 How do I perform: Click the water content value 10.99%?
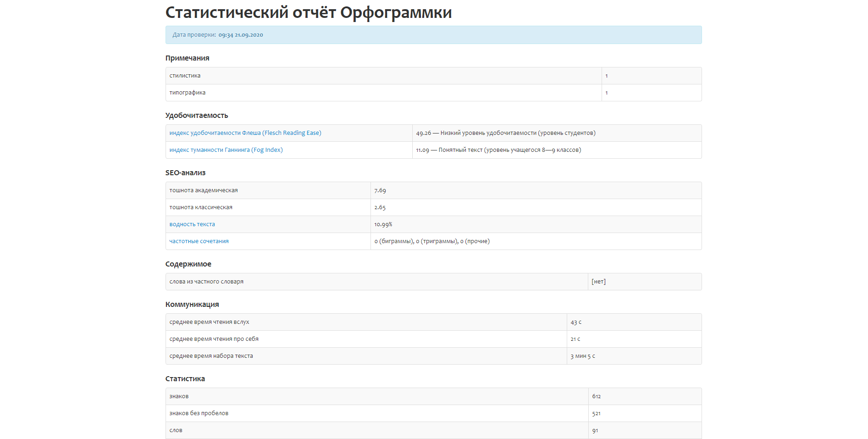tap(383, 224)
